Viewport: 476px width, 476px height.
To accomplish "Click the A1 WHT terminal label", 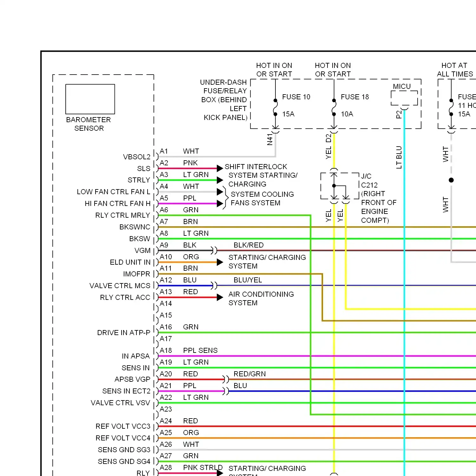I will click(179, 151).
